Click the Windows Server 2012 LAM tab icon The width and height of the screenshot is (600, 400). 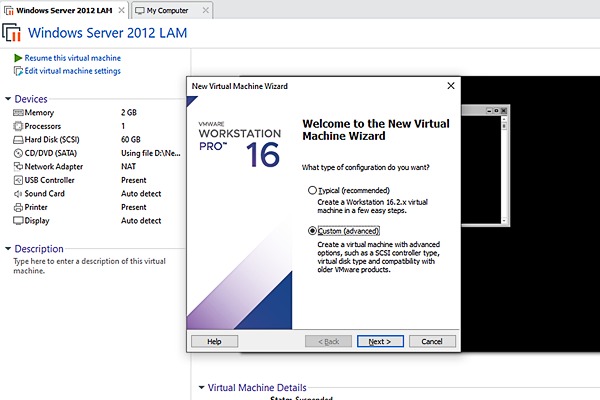pos(9,10)
